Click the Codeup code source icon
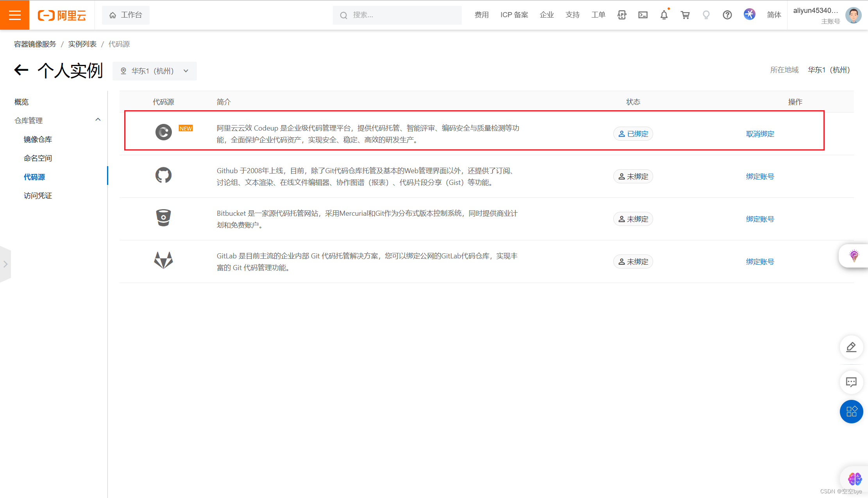This screenshot has height=498, width=868. click(x=164, y=132)
